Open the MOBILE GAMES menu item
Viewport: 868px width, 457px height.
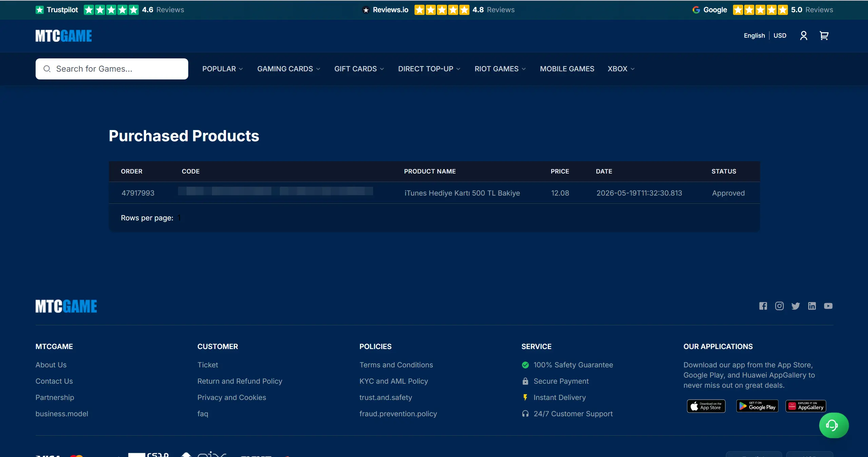(567, 69)
